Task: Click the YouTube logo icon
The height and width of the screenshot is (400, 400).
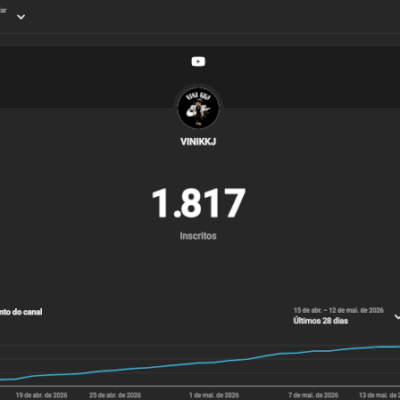Action: [198, 61]
